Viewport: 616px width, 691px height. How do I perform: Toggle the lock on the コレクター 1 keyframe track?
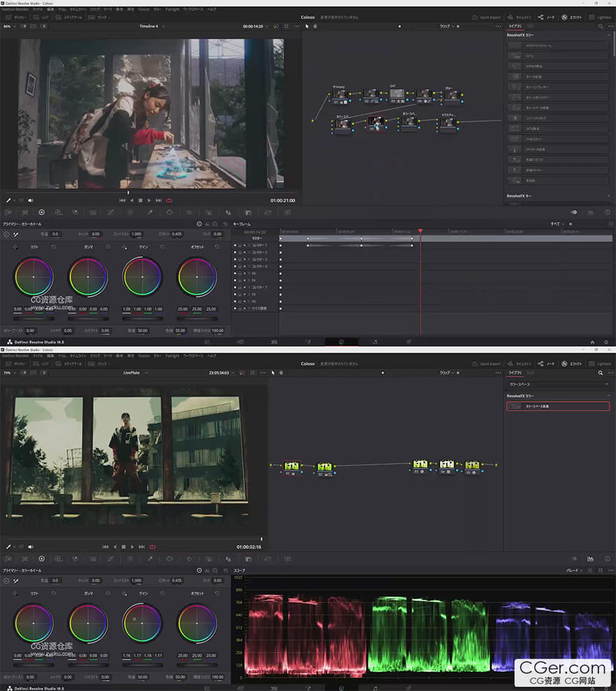pyautogui.click(x=239, y=246)
